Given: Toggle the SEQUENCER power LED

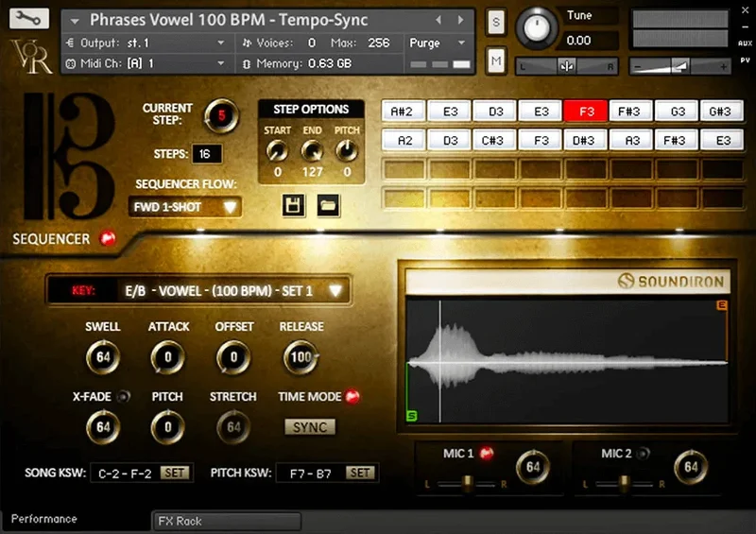Looking at the screenshot, I should [108, 238].
